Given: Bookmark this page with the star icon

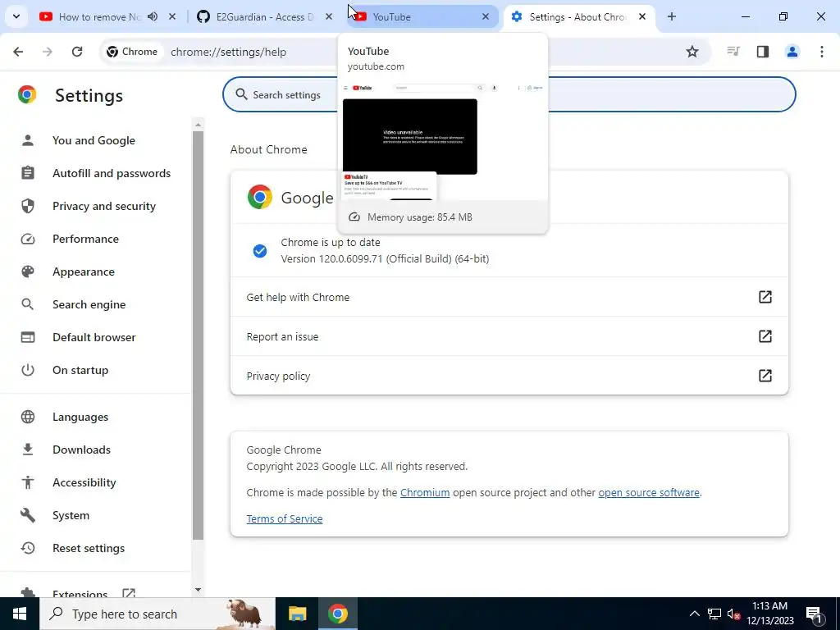Looking at the screenshot, I should click(x=692, y=52).
